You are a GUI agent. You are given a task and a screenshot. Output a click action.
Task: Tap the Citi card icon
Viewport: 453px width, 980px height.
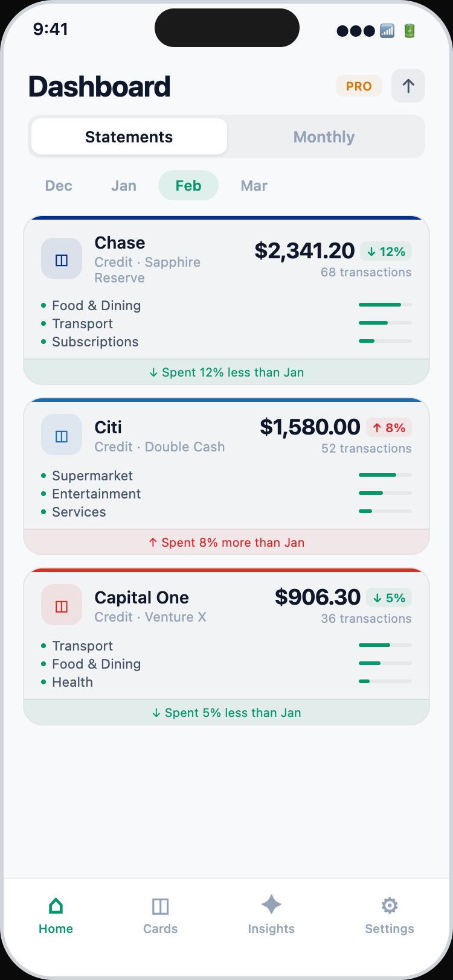coord(62,435)
